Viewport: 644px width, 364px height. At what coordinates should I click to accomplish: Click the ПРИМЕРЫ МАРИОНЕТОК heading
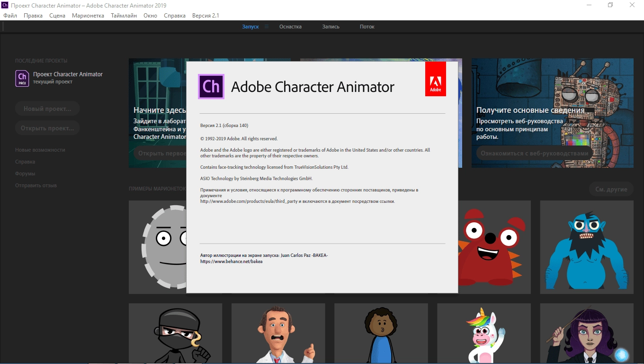point(158,189)
